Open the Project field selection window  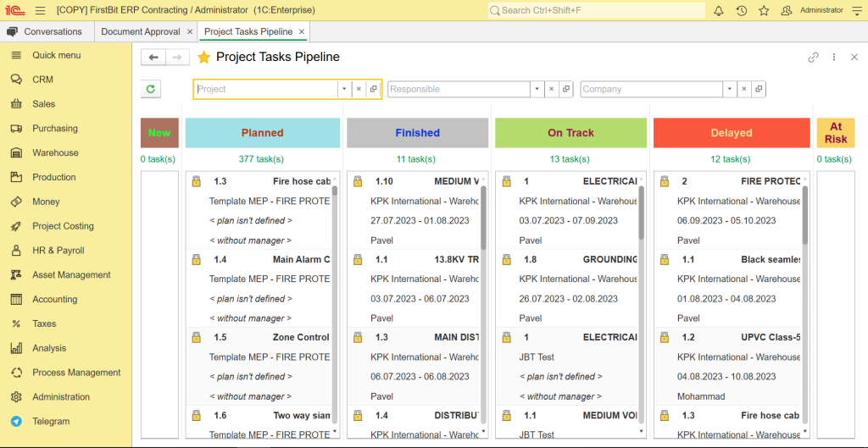[x=373, y=89]
